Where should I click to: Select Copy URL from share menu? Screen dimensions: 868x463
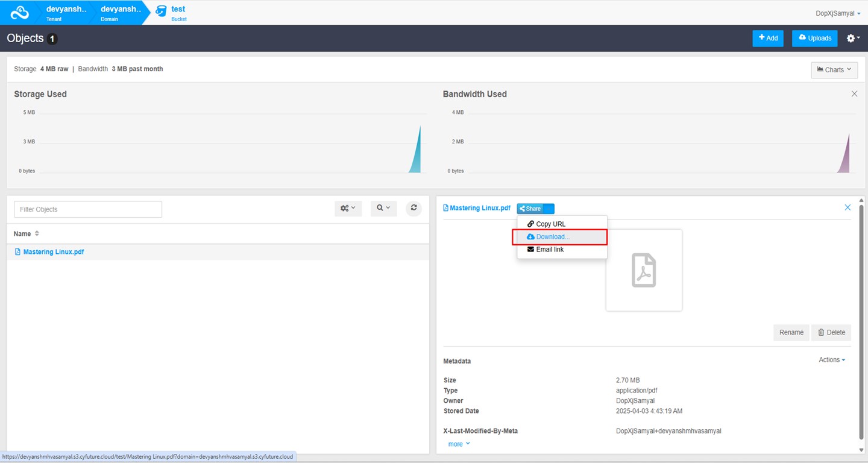pos(550,224)
